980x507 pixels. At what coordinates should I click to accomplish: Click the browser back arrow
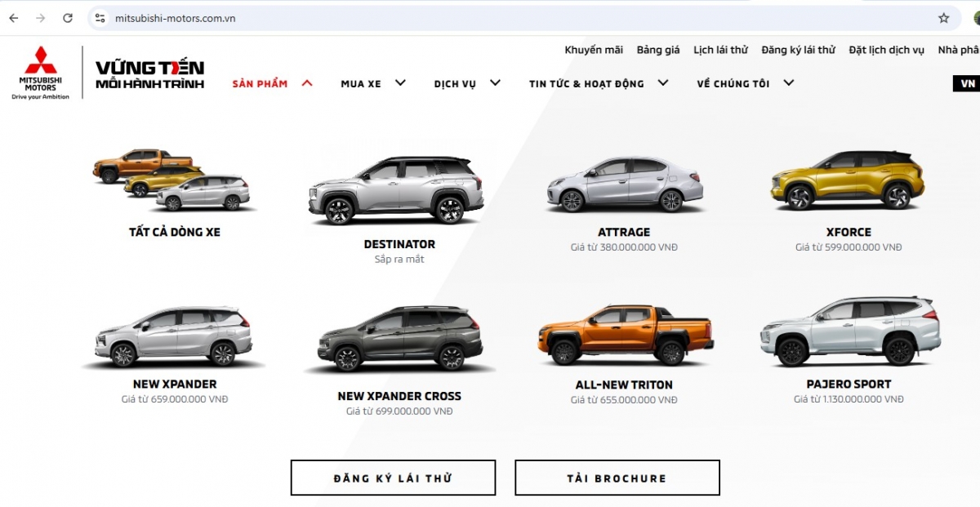14,18
